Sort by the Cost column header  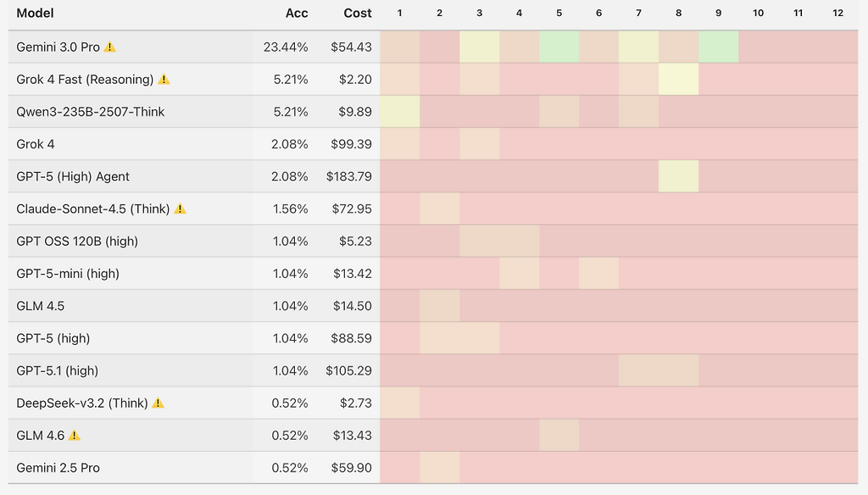358,14
